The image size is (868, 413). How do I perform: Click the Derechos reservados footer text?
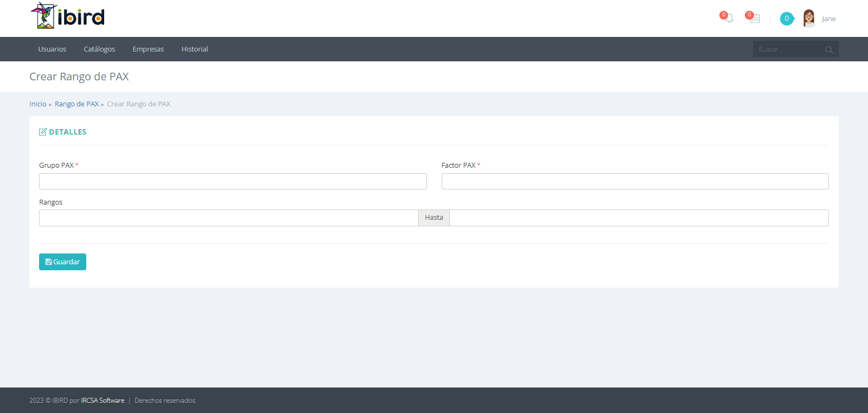click(x=165, y=401)
